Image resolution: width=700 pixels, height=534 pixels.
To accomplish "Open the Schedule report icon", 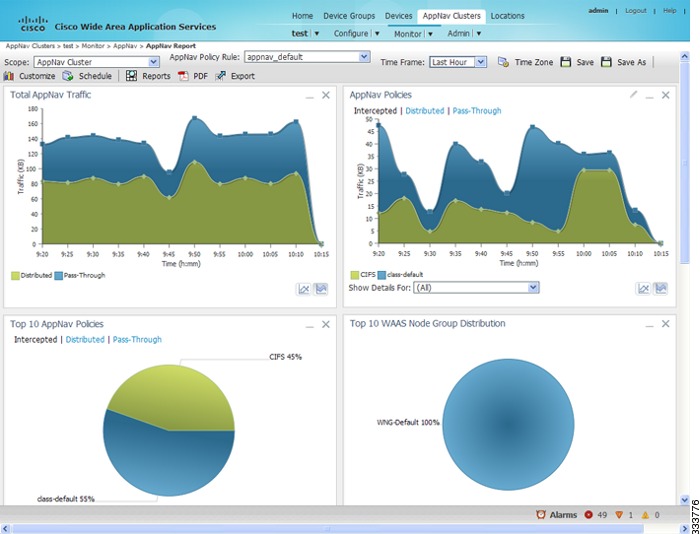I will 68,76.
